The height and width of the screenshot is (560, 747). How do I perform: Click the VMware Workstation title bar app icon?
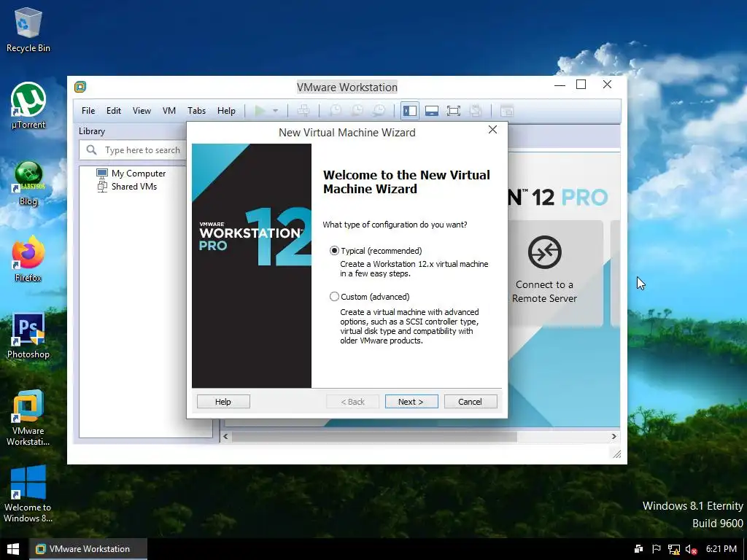click(x=80, y=87)
